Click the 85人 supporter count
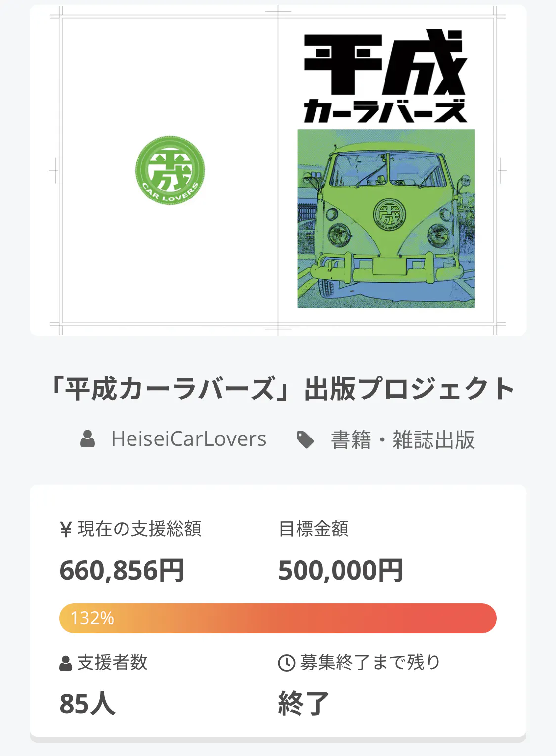The width and height of the screenshot is (556, 756). click(x=87, y=704)
